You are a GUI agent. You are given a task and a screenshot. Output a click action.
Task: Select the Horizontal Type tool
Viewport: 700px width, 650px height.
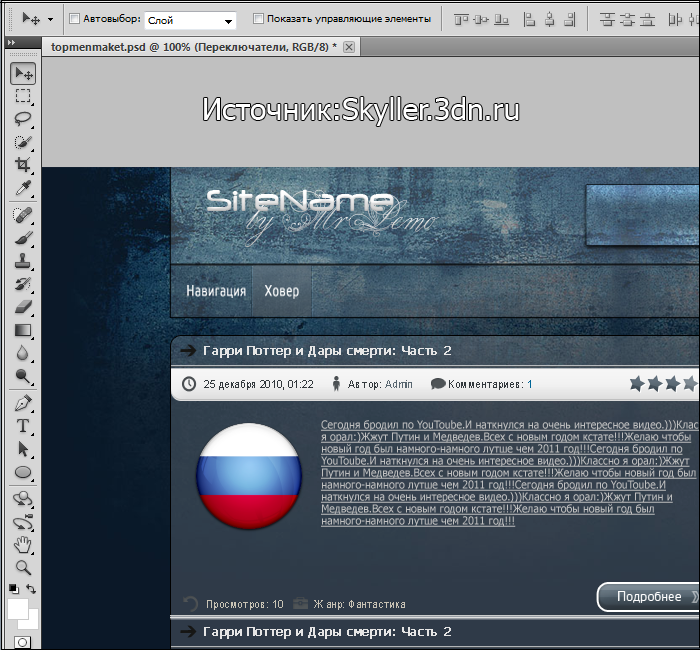23,426
